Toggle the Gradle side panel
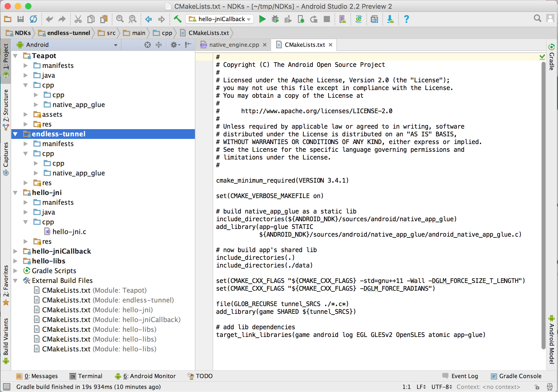The width and height of the screenshot is (558, 392). [x=552, y=57]
